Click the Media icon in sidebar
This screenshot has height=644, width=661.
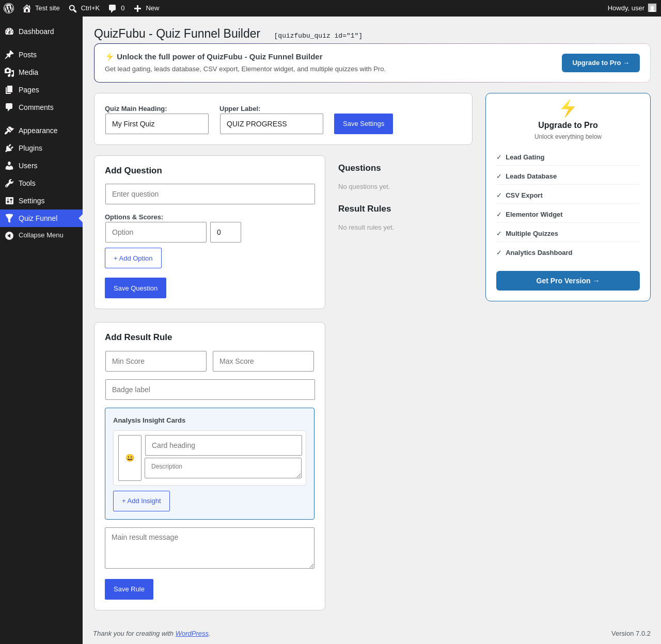coord(9,72)
